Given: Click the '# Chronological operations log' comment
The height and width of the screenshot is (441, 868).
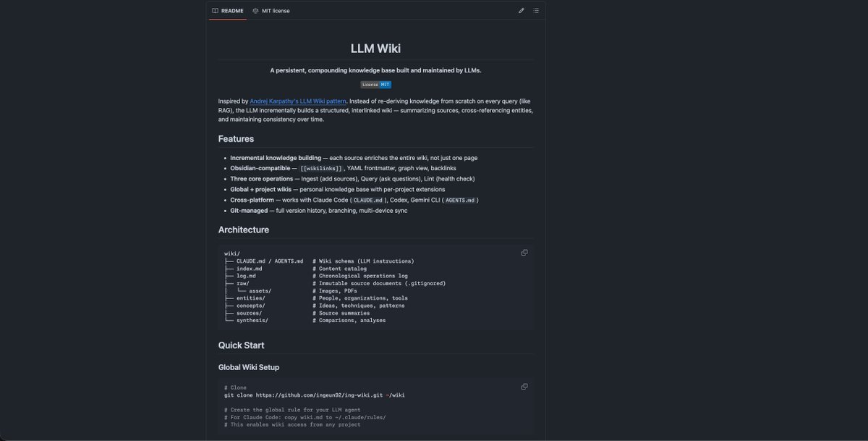Looking at the screenshot, I should click(360, 276).
